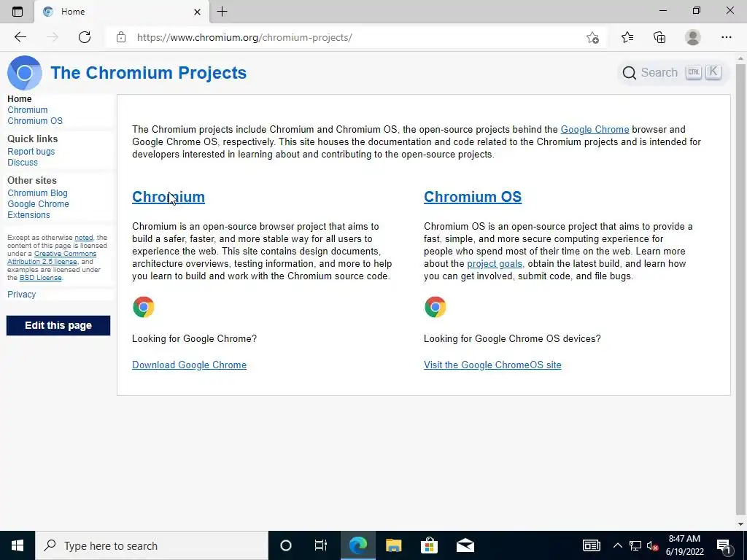Open a new tab with plus icon
Viewport: 747px width, 560px height.
pos(222,12)
